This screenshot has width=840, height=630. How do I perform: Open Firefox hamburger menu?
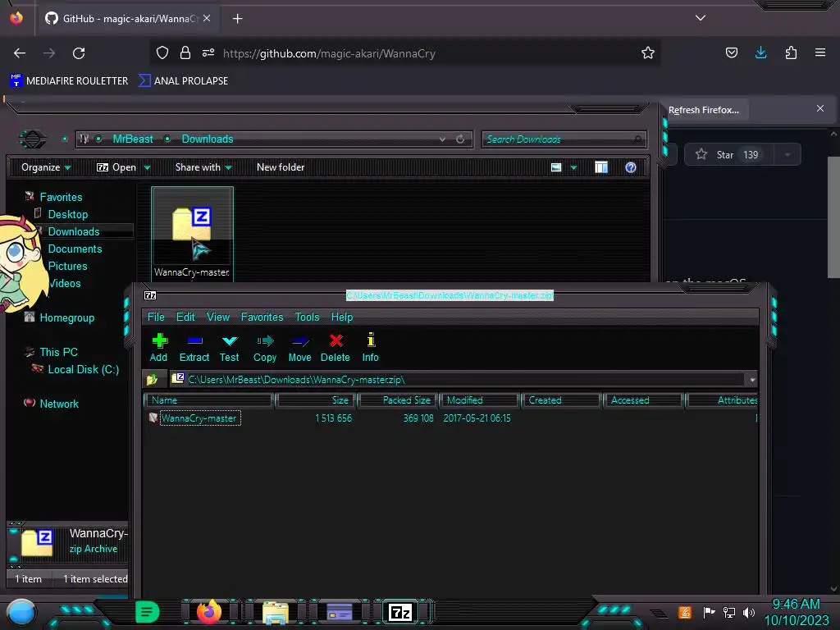pyautogui.click(x=820, y=52)
